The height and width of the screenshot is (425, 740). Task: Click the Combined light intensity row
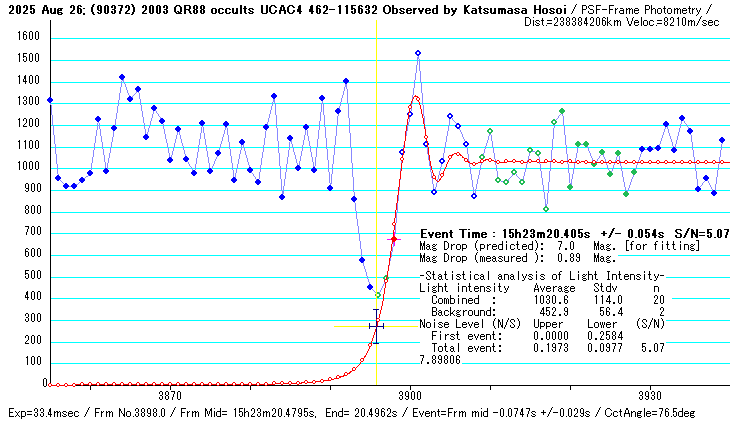(545, 300)
